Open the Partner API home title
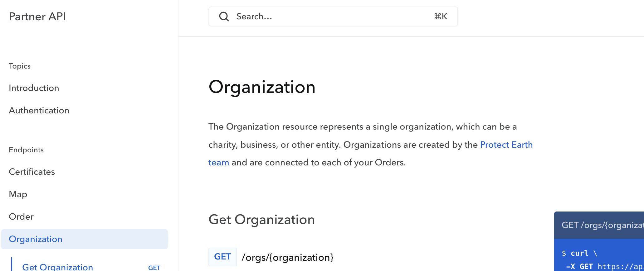644x271 pixels. click(37, 17)
